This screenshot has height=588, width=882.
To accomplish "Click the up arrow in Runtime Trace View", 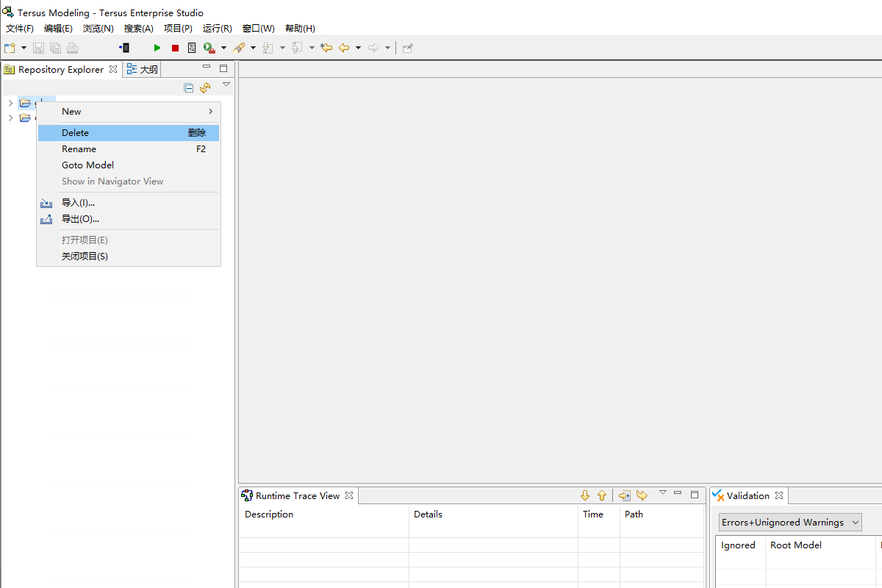I will pos(602,495).
